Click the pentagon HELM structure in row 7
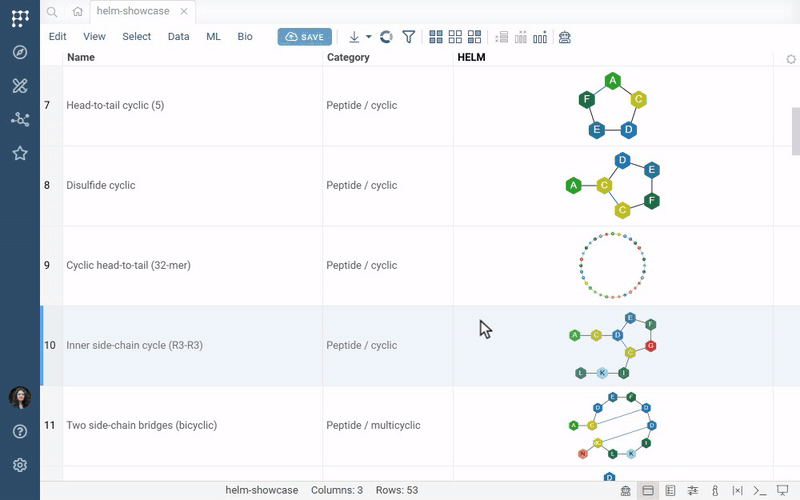Screen dimensions: 800x500 613,106
